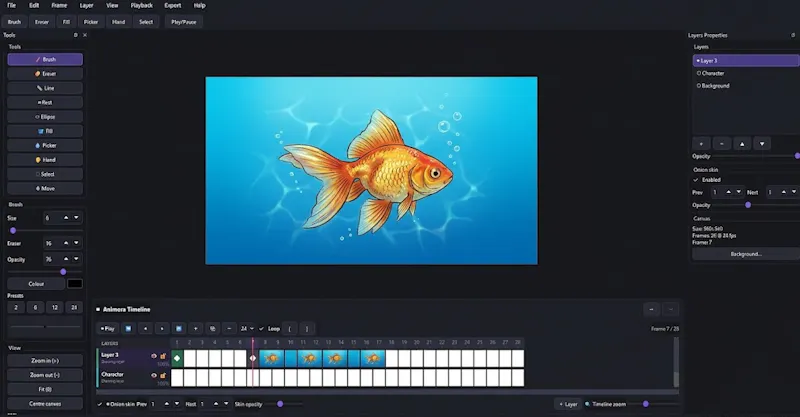
Task: Select the Eraser tool in Tools panel
Action: [45, 73]
